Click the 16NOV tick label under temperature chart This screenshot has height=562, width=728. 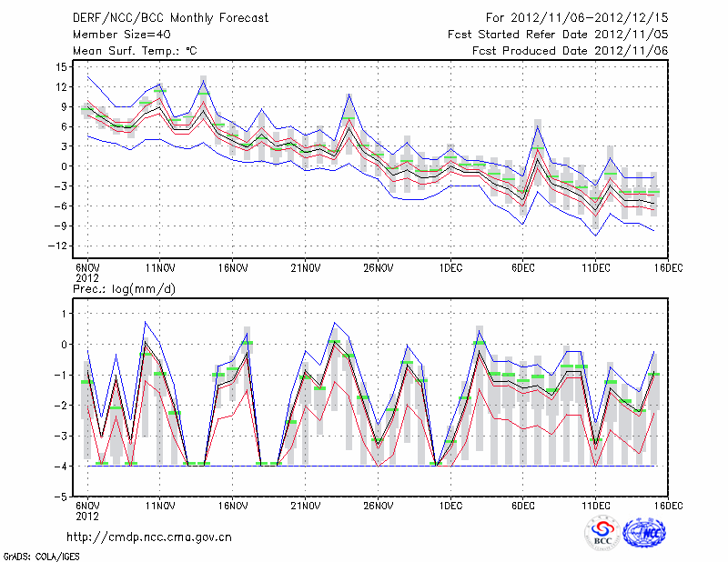(232, 267)
